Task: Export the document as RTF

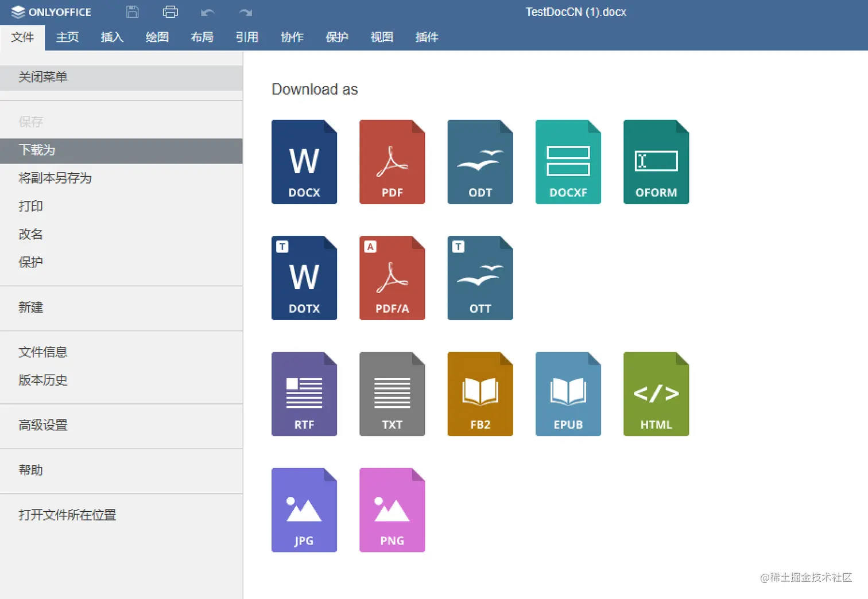Action: click(x=304, y=394)
